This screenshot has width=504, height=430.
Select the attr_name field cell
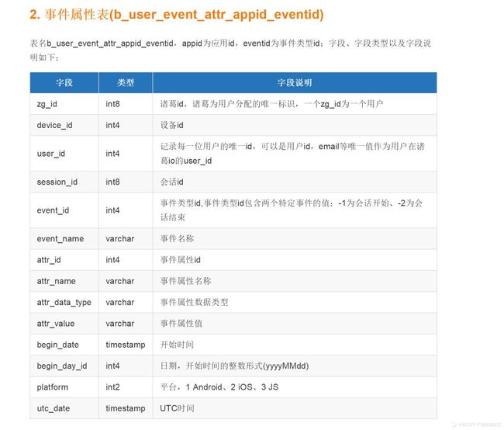pos(64,281)
